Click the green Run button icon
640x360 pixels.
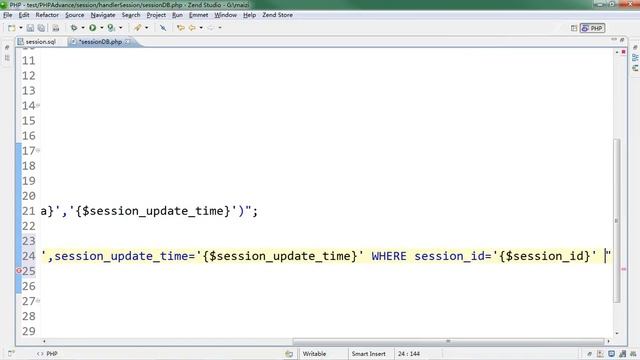93,28
